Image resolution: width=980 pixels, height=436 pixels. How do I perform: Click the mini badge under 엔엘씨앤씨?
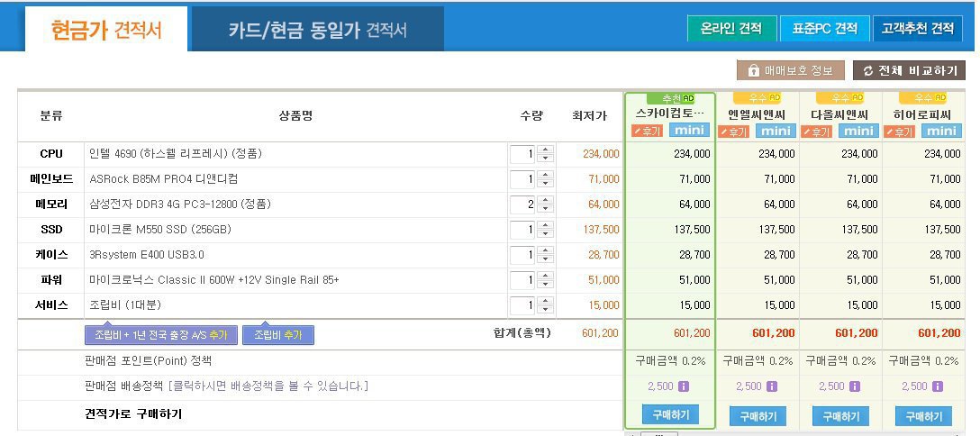tap(775, 132)
